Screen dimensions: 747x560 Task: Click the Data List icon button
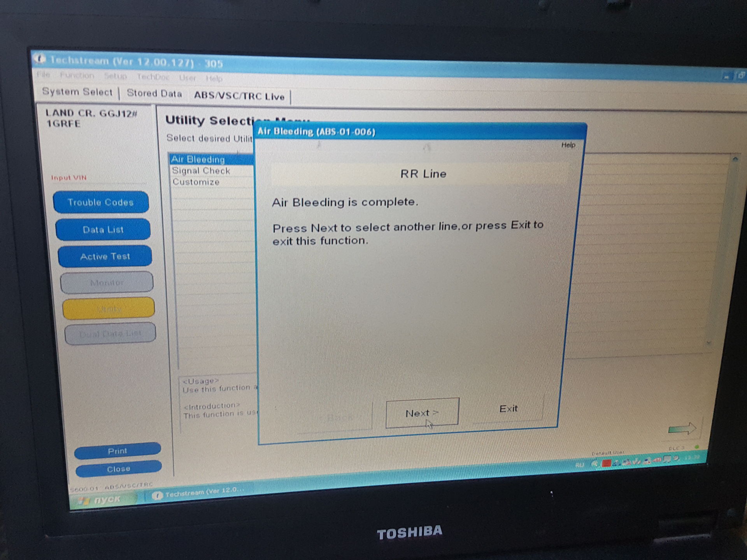[104, 230]
